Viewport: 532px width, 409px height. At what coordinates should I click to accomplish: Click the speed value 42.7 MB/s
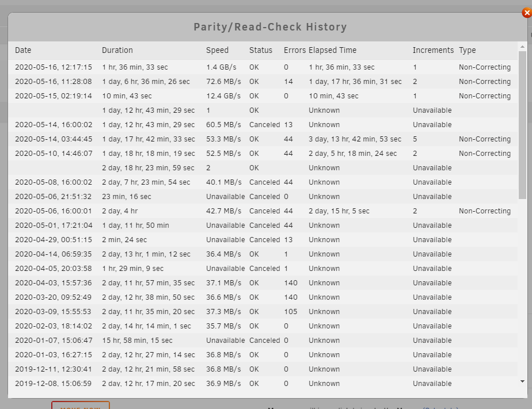223,211
